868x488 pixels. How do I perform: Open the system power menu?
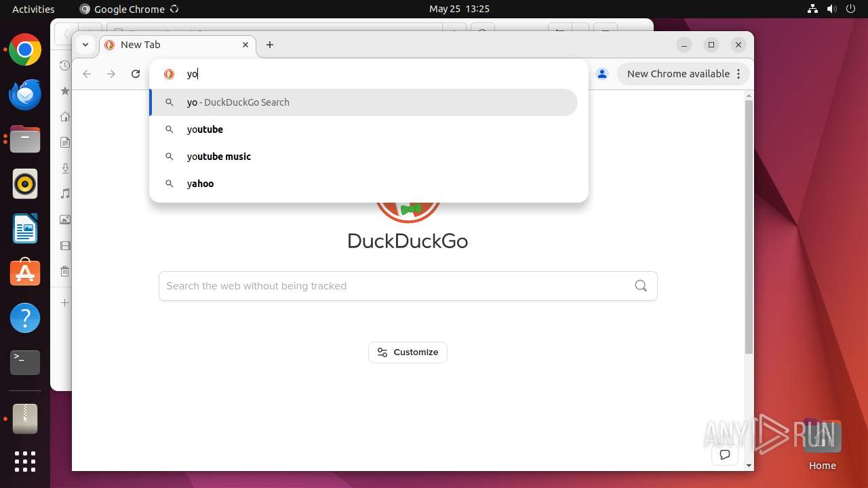849,9
